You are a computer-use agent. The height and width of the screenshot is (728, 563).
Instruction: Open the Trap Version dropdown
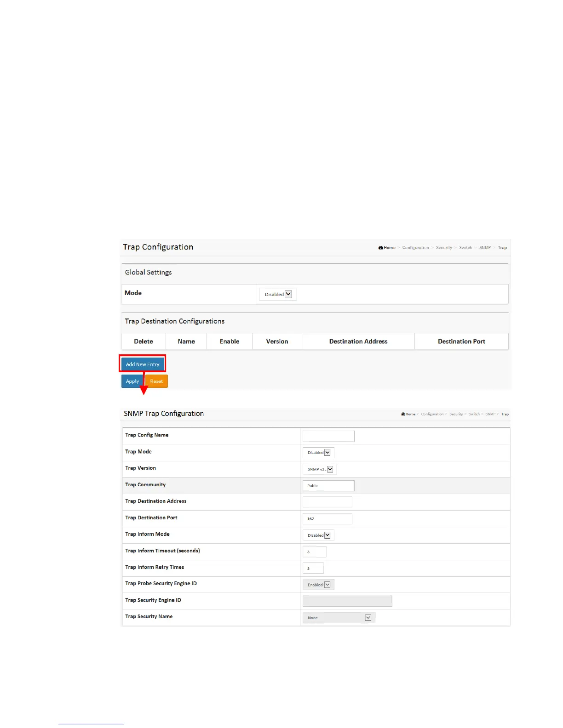pos(320,469)
